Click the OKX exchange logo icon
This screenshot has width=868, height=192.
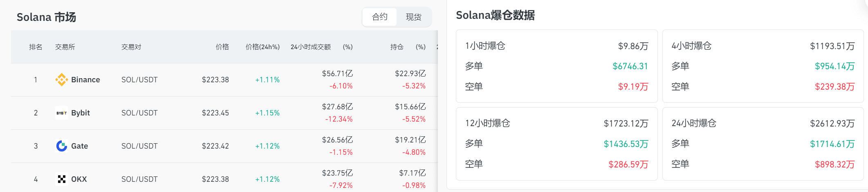point(61,179)
